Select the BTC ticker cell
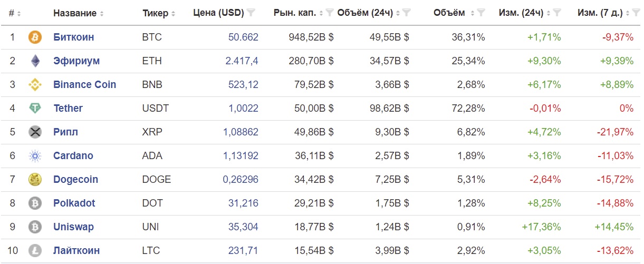The width and height of the screenshot is (644, 264). 152,37
